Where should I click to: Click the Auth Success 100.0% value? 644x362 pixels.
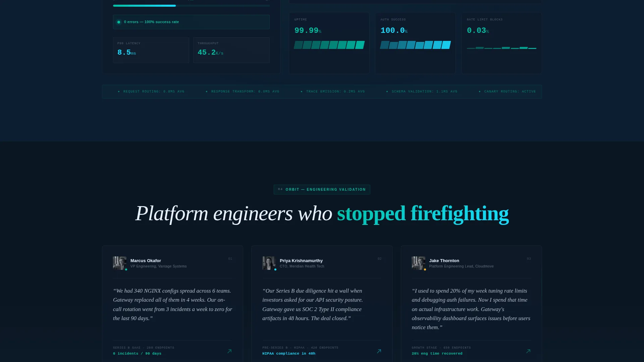point(394,31)
